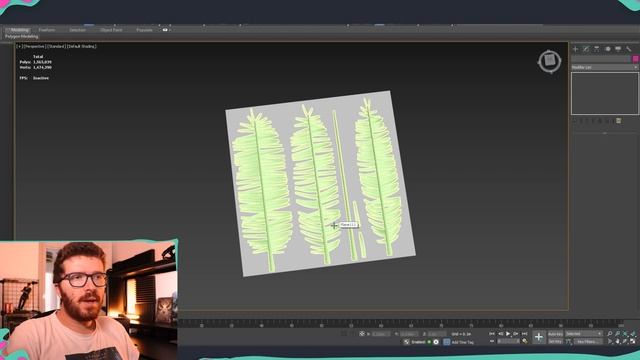Click the Zoom All icon
Image resolution: width=640 pixels, height=360 pixels.
[x=618, y=334]
